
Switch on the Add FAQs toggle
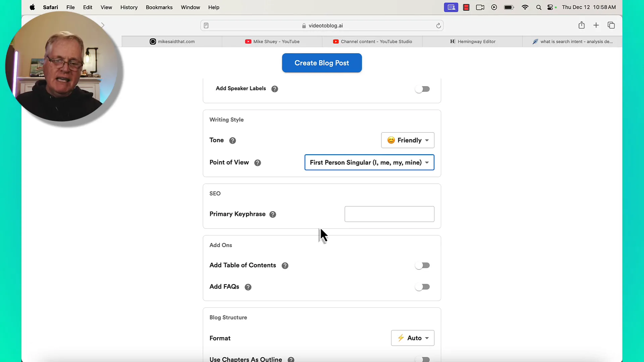pos(422,287)
